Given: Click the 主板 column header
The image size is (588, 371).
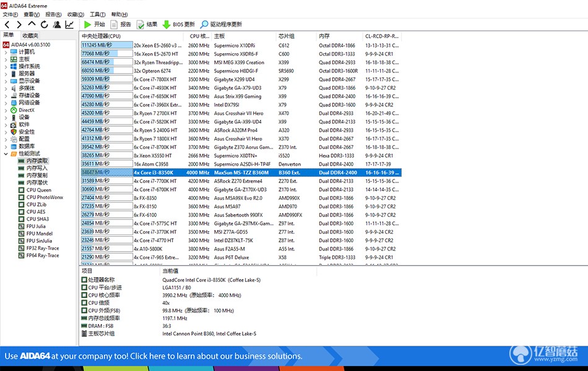Looking at the screenshot, I should pos(243,36).
